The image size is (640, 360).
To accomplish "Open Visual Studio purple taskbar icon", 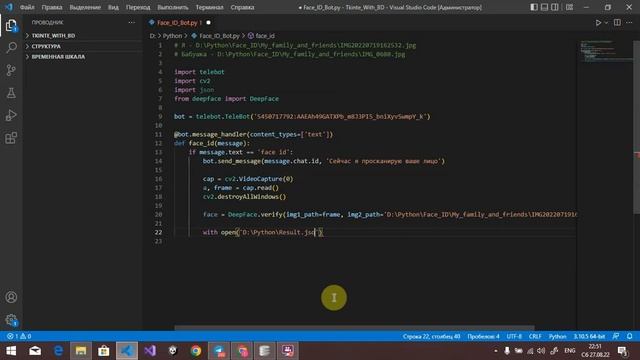I will [150, 351].
